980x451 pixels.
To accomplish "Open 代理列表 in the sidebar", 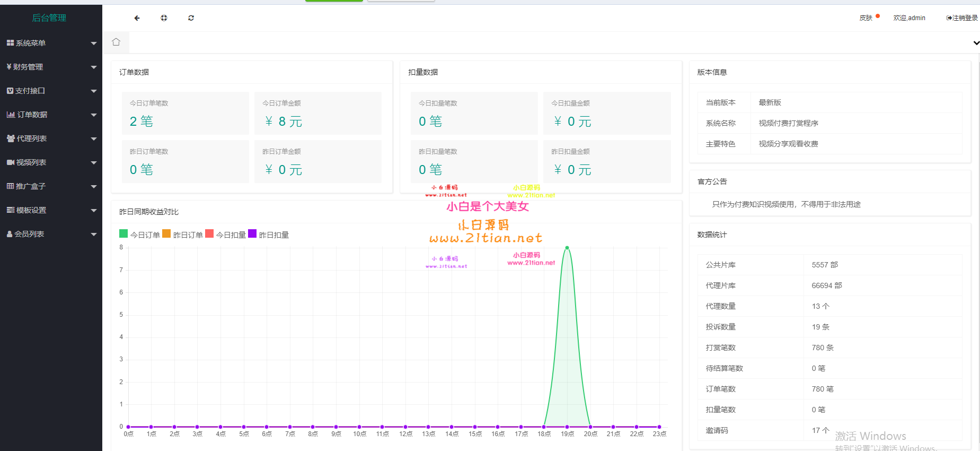I will (31, 138).
